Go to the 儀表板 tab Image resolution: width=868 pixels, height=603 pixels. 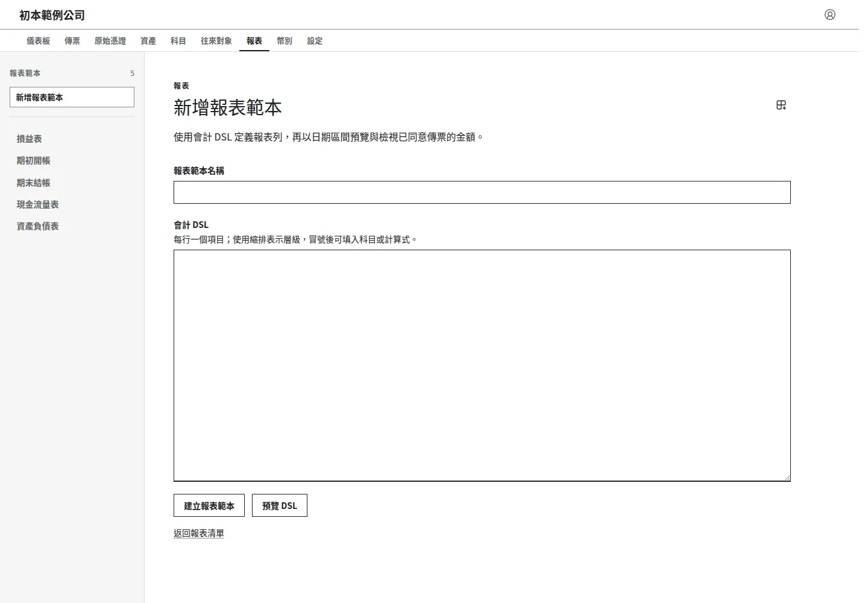(39, 41)
